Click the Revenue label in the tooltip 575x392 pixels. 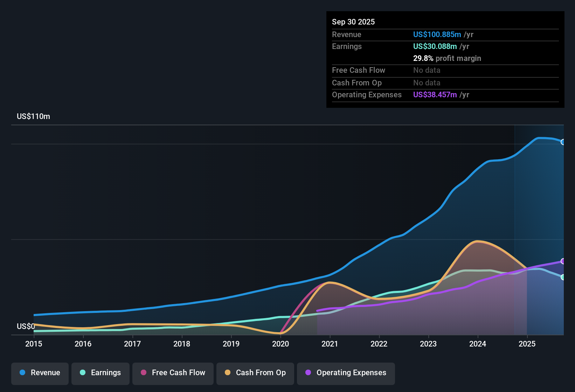347,34
